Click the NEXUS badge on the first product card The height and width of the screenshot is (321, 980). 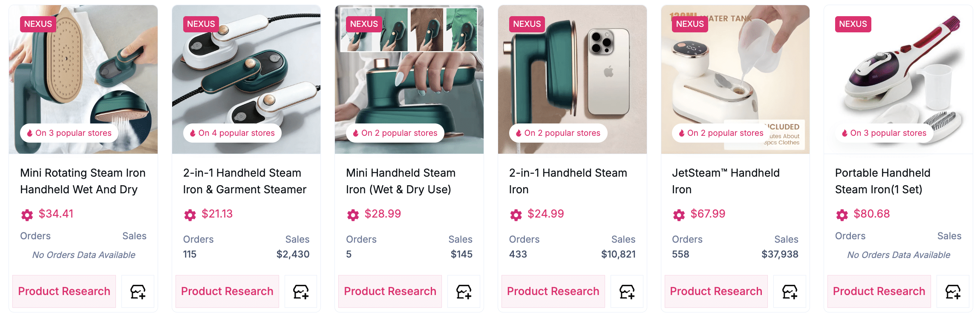[38, 24]
